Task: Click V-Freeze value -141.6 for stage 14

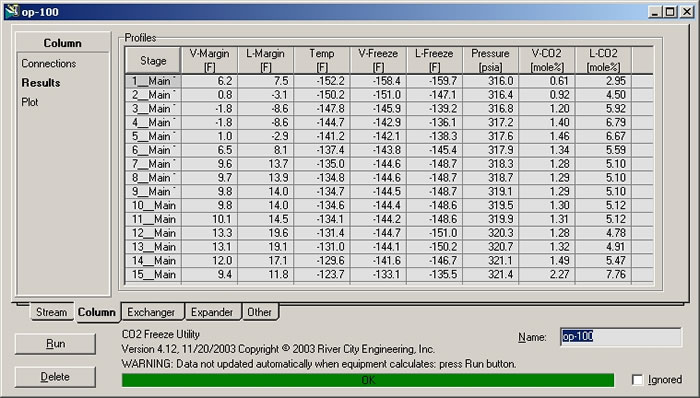Action: 378,261
